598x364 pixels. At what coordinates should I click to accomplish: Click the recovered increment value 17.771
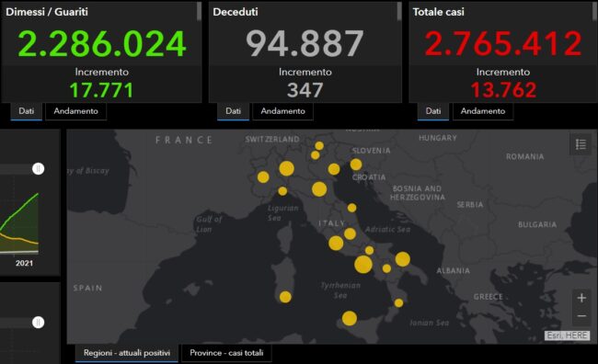tap(101, 90)
